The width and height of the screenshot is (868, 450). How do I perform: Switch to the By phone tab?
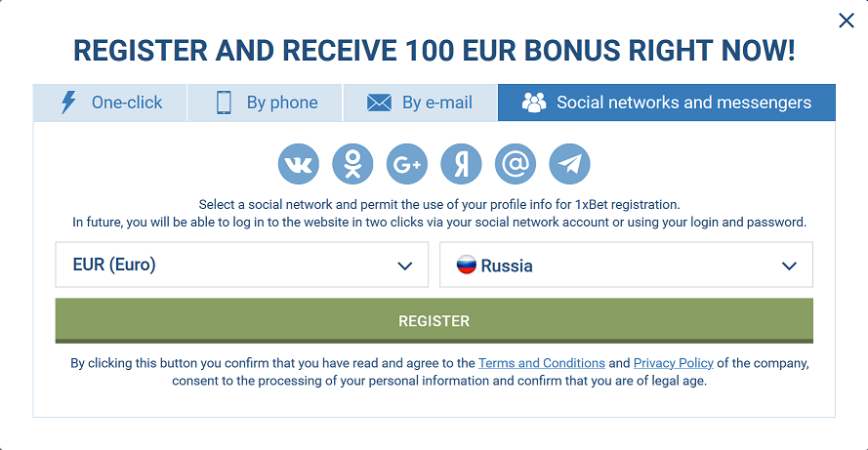pos(265,102)
